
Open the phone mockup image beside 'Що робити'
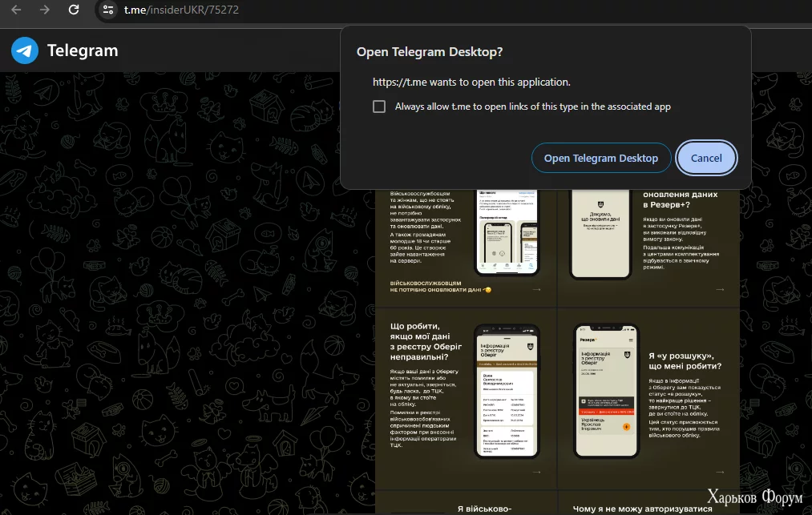pyautogui.click(x=507, y=392)
